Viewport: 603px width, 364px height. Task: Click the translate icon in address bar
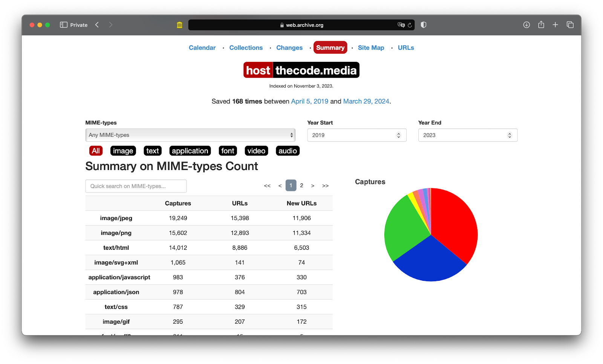pyautogui.click(x=401, y=25)
